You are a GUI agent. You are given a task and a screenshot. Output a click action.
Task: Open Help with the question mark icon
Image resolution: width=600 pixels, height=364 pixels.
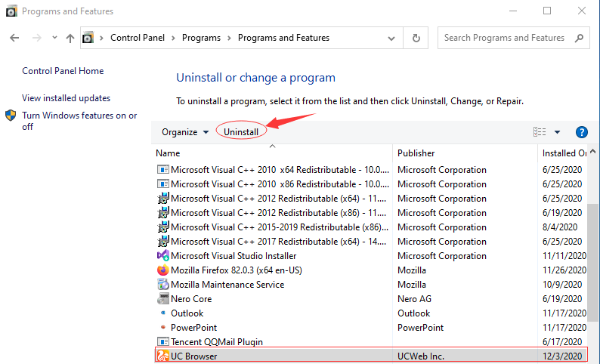pyautogui.click(x=582, y=132)
